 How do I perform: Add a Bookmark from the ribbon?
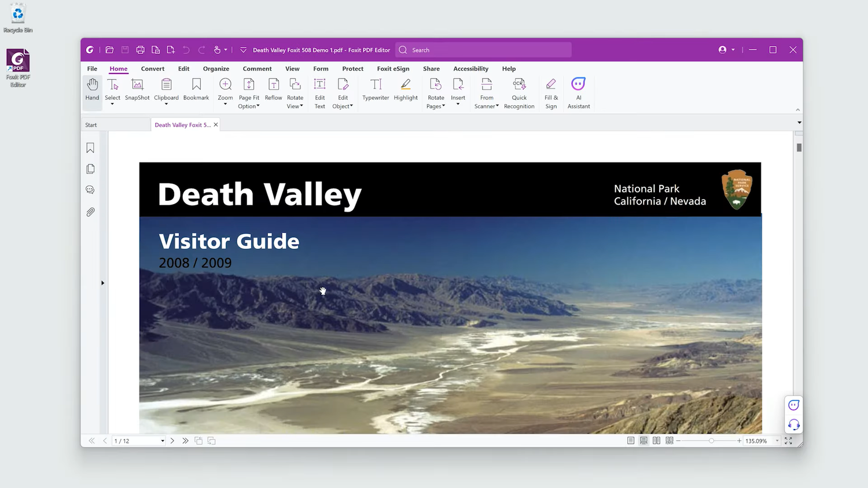coord(196,90)
